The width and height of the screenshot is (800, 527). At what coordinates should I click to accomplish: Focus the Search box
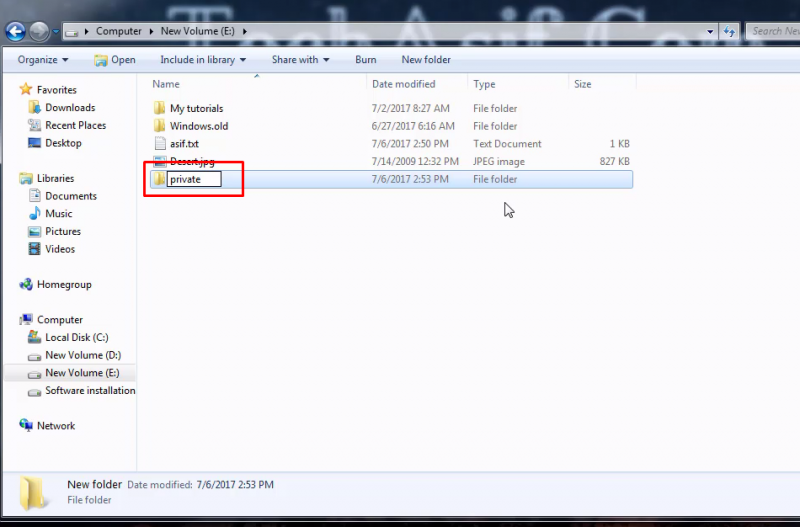(773, 31)
